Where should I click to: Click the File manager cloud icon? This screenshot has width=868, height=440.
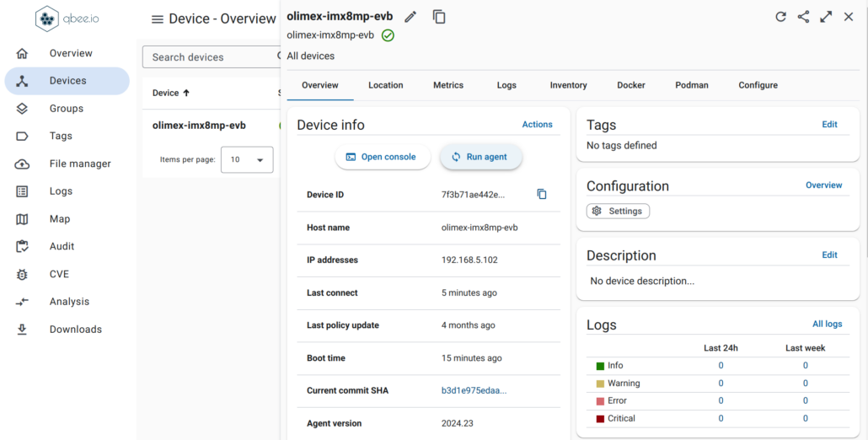tap(22, 164)
